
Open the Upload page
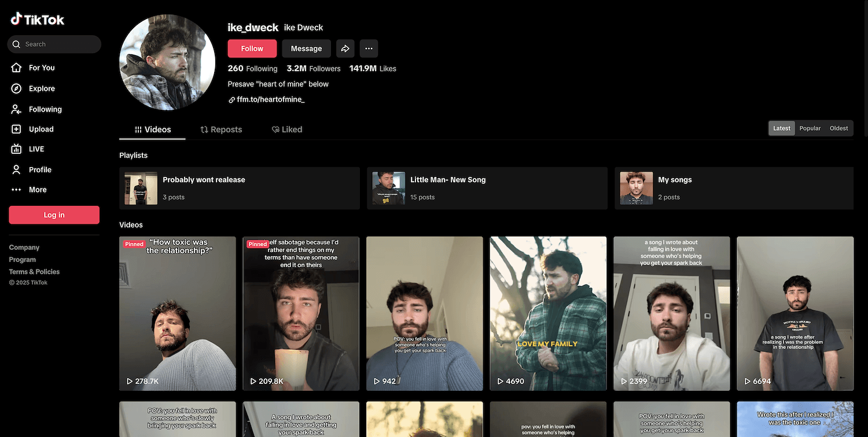pos(41,129)
